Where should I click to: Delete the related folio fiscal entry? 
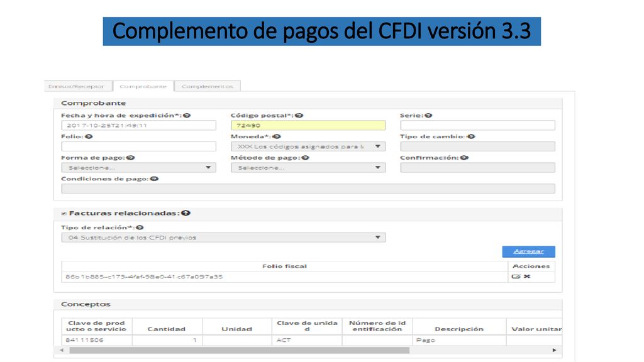(x=527, y=277)
